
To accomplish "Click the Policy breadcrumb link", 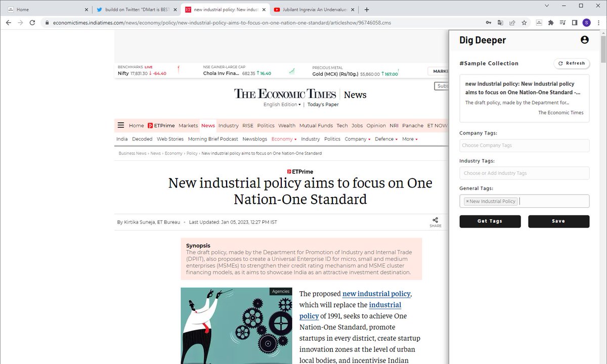I will (x=192, y=153).
